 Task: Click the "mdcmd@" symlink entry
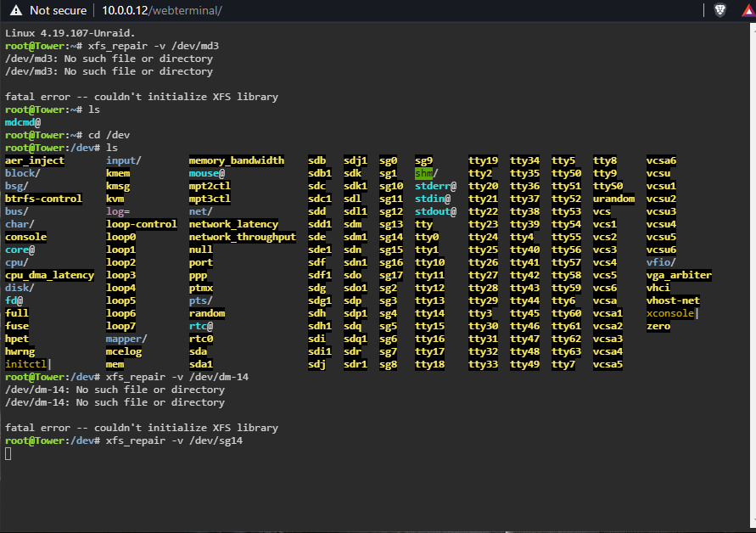(x=23, y=122)
